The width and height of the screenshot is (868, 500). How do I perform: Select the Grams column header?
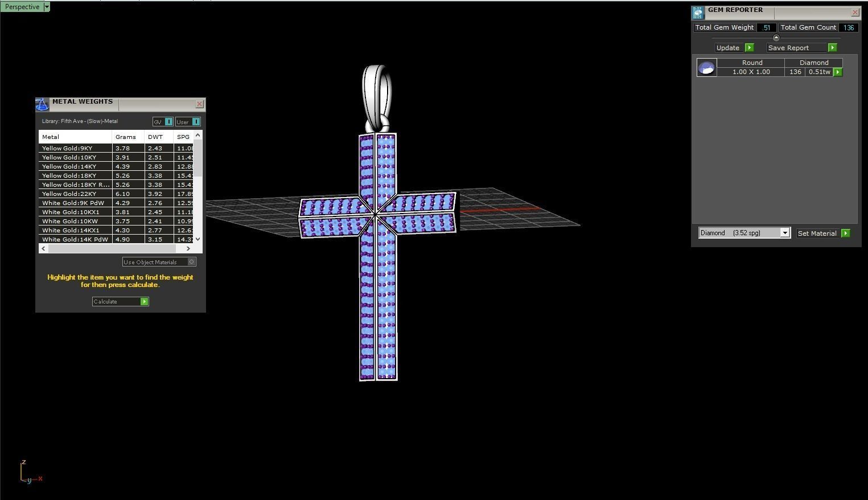click(x=128, y=137)
